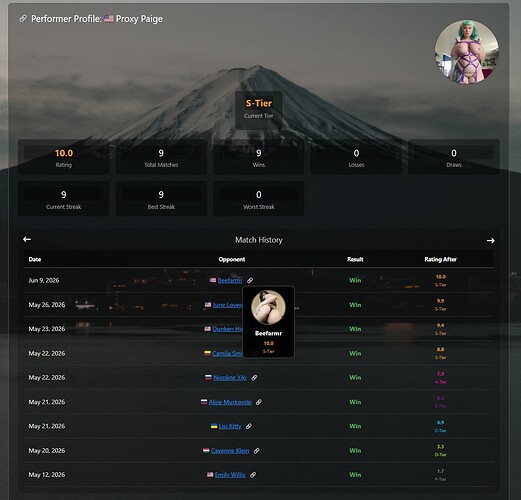Click the Wins stat card
The image size is (521, 500).
point(259,157)
